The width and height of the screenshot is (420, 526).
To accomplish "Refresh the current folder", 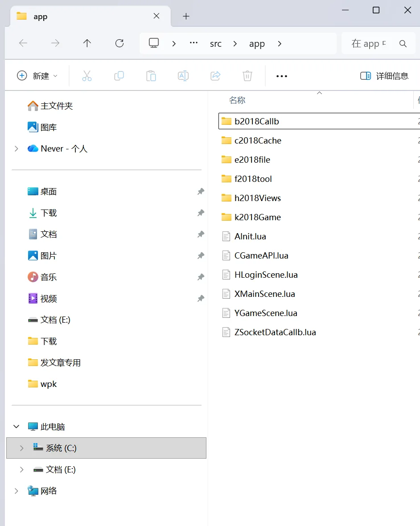I will tap(119, 43).
